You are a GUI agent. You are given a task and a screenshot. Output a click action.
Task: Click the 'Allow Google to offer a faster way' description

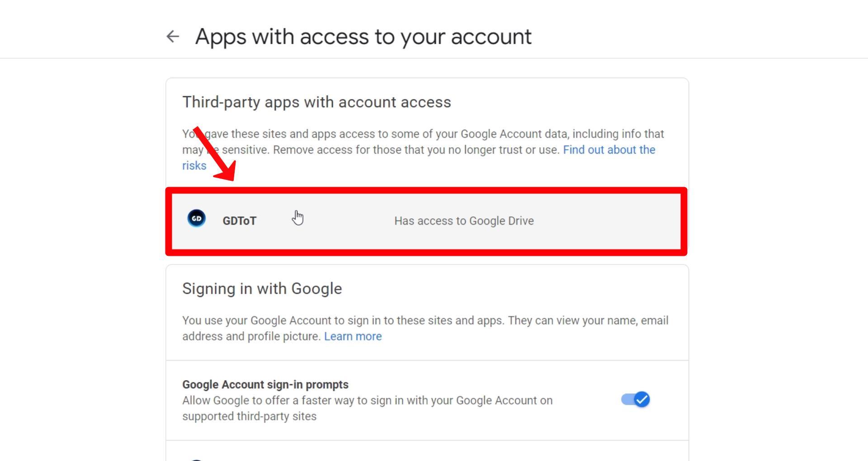367,409
